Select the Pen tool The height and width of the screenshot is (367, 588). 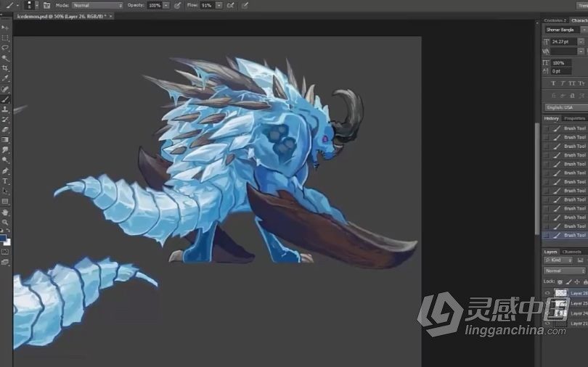5,170
